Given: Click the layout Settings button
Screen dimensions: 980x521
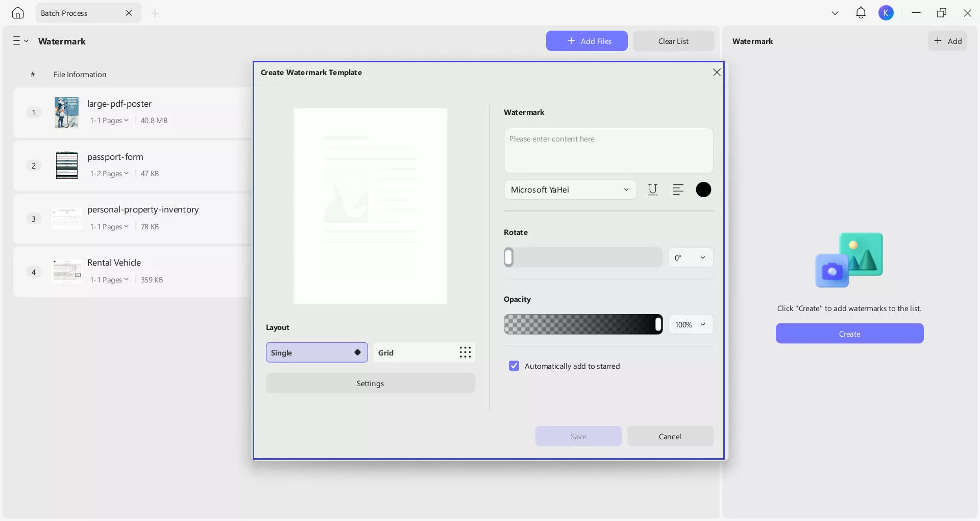Looking at the screenshot, I should point(370,383).
